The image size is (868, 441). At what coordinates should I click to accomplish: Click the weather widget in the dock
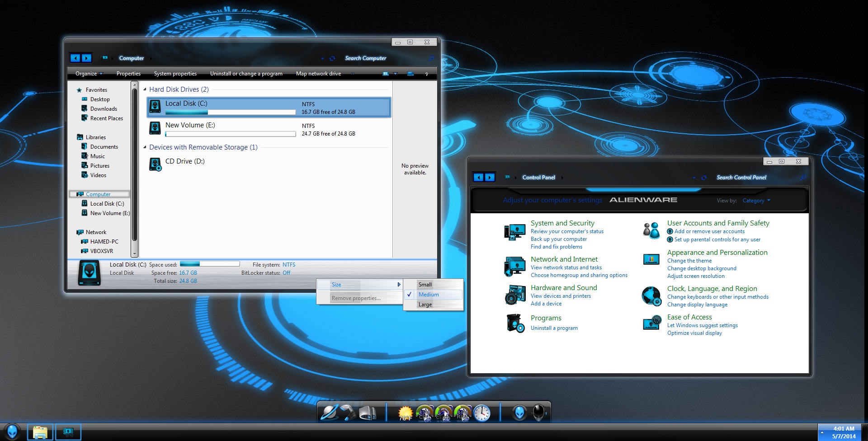point(405,413)
